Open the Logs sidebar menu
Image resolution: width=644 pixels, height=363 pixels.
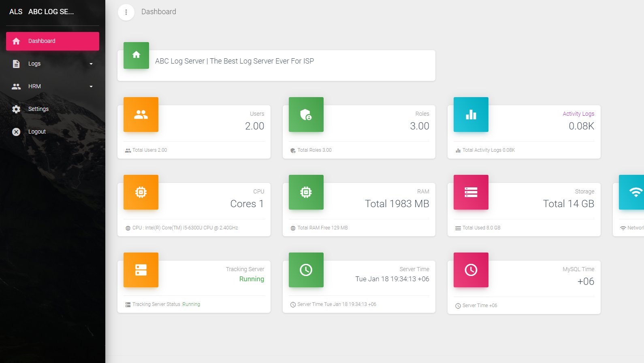[x=53, y=64]
